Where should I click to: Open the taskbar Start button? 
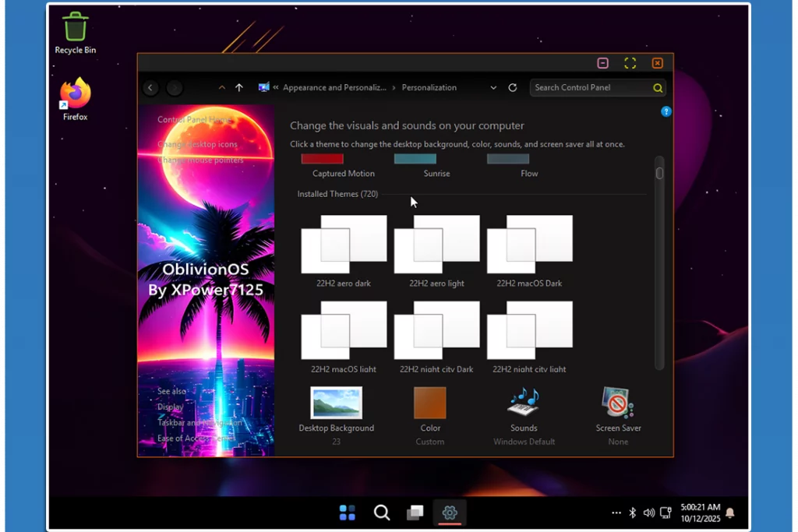pos(348,513)
